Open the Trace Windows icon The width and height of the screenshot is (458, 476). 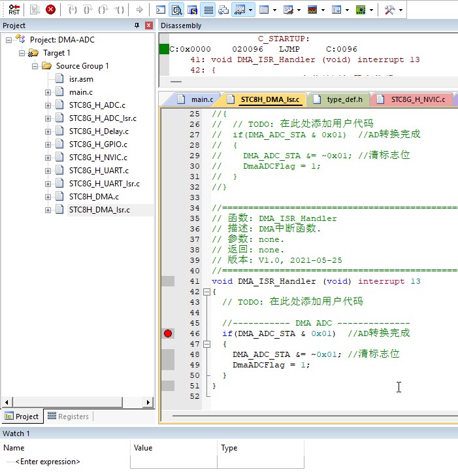[x=336, y=10]
